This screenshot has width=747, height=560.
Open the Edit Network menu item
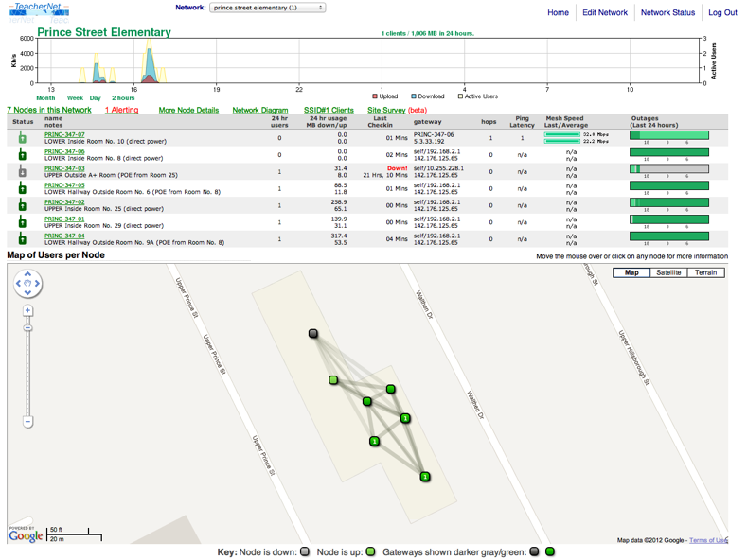click(x=605, y=13)
